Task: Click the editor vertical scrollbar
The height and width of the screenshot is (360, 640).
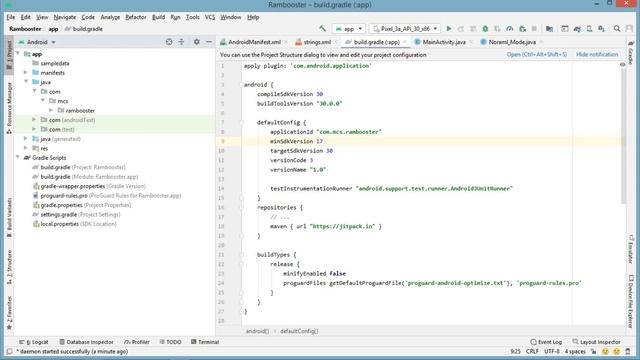Action: tap(623, 135)
